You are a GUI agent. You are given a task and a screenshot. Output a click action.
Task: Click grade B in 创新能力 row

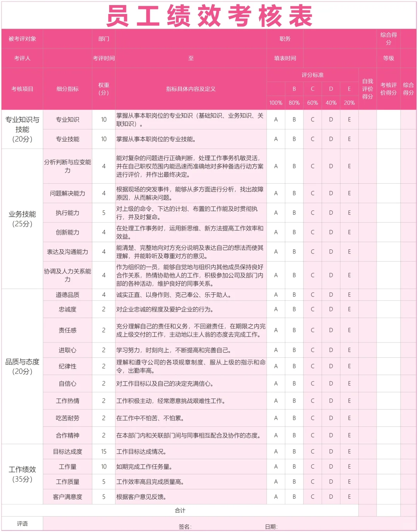294,232
